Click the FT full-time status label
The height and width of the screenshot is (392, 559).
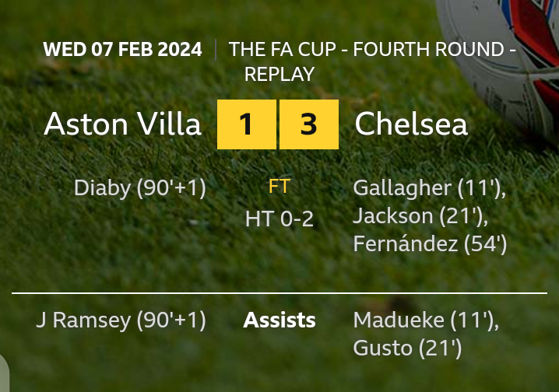coord(279,187)
